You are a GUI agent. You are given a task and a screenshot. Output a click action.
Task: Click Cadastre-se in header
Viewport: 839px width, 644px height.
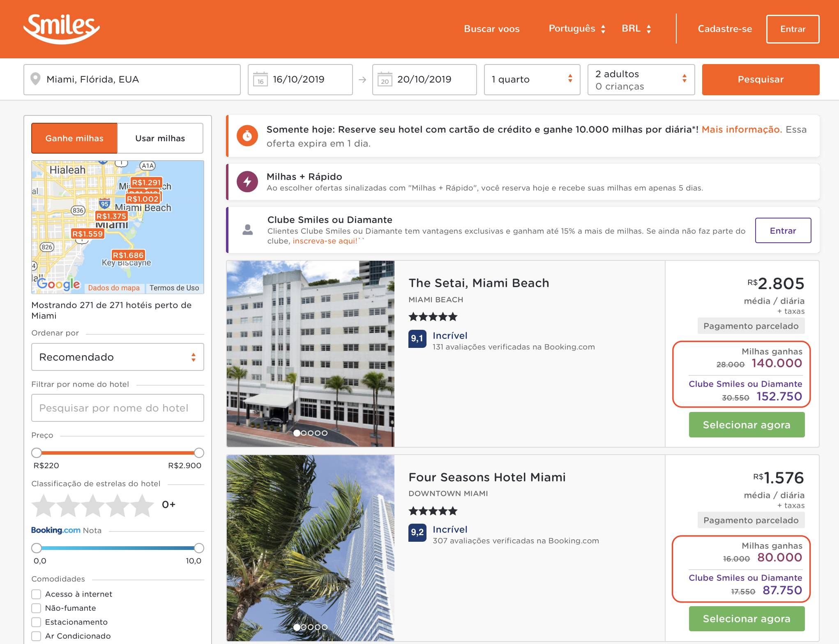[725, 29]
